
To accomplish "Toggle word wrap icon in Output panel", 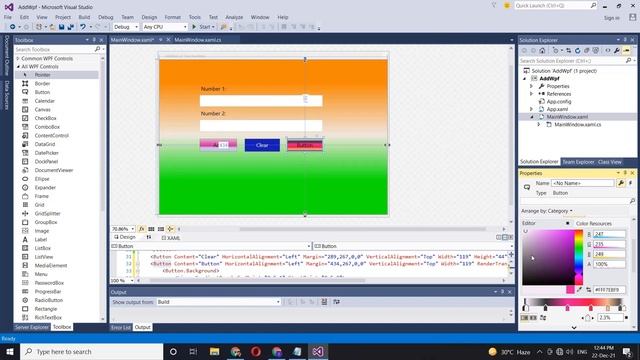I will pyautogui.click(x=336, y=302).
